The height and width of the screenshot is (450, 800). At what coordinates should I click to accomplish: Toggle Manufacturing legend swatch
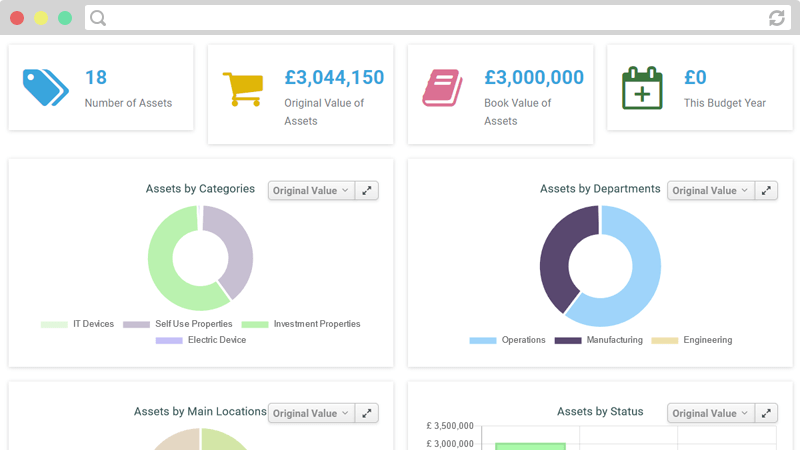tap(568, 340)
